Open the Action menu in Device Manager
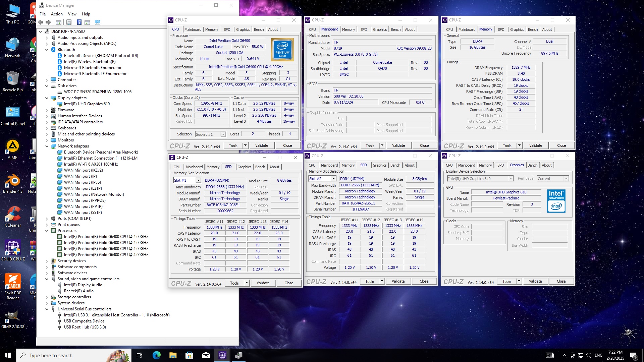Screen dimensions: 644x362 click(x=57, y=14)
